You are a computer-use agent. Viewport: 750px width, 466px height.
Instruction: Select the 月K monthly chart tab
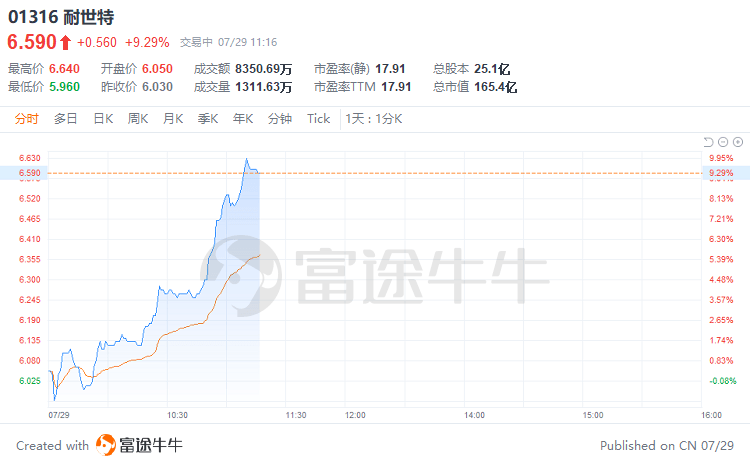[x=173, y=119]
